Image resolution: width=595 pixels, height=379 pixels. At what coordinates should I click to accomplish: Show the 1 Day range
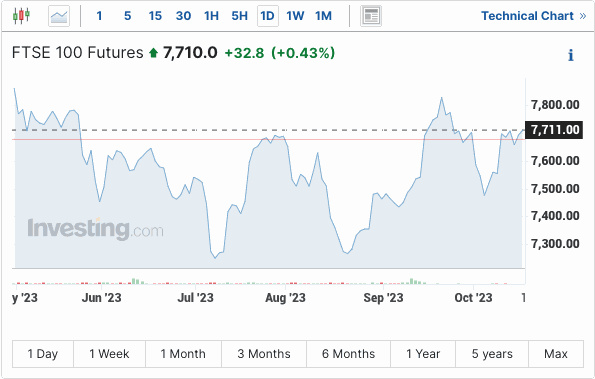42,354
